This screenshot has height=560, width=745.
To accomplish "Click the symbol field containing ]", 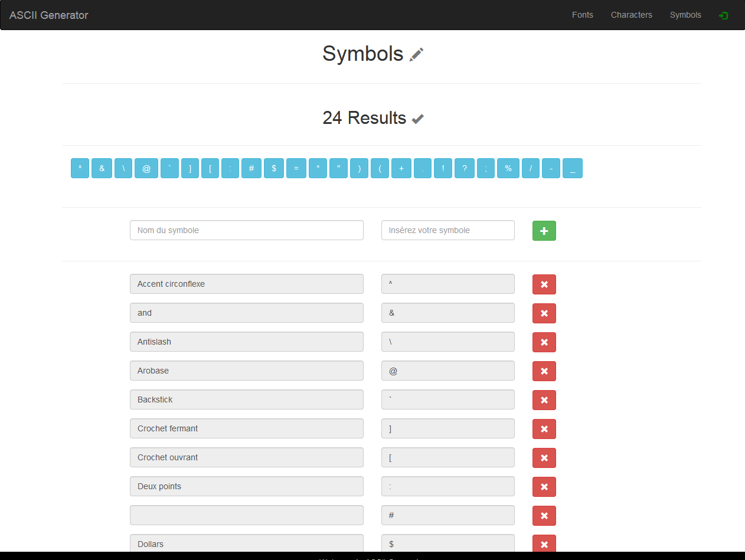I will tap(448, 428).
